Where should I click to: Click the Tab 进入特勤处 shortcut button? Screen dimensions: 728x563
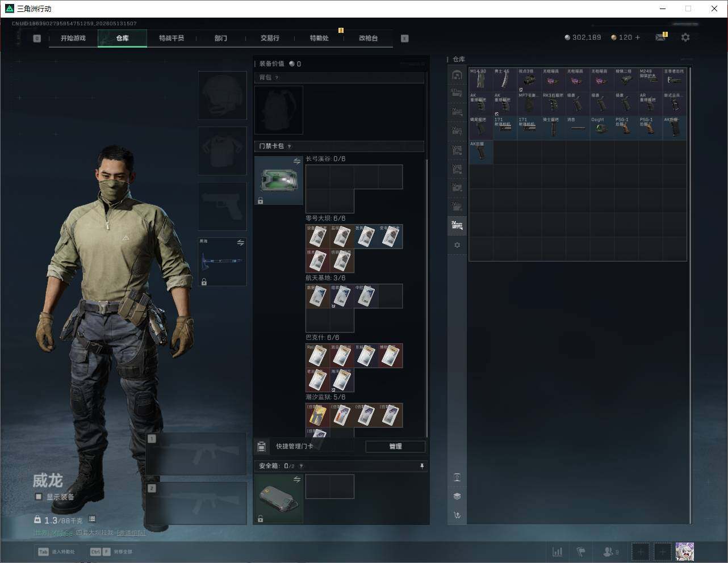(x=57, y=552)
